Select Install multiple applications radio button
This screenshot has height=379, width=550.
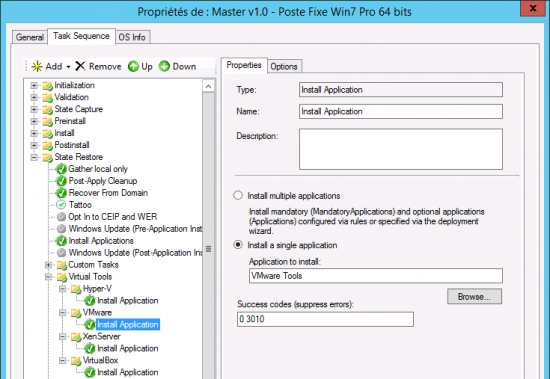238,195
